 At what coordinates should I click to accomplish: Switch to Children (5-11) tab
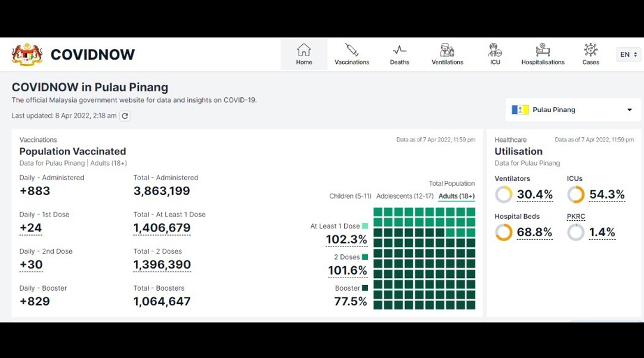[x=350, y=196]
